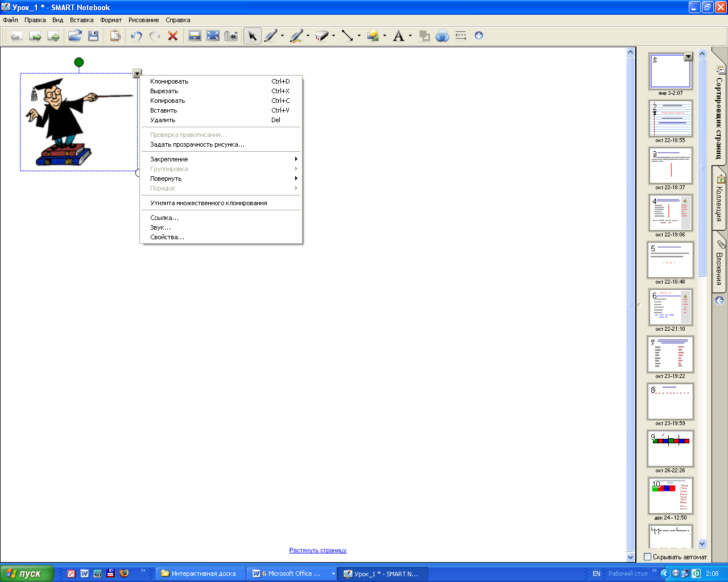Open the Справка menu
Screen dimensions: 728x582
[x=178, y=20]
